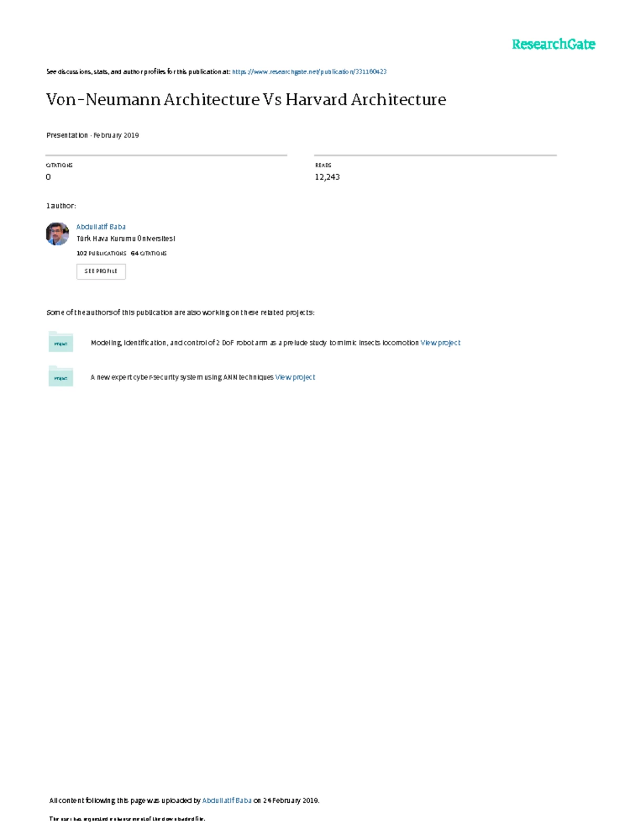Click the ResearchGate logo

click(x=553, y=44)
